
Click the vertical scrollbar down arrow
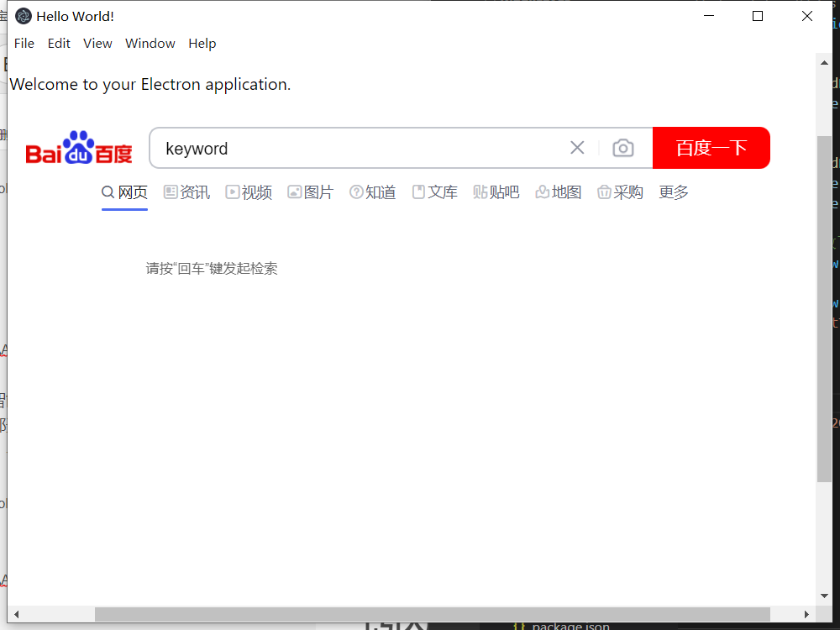(x=825, y=596)
